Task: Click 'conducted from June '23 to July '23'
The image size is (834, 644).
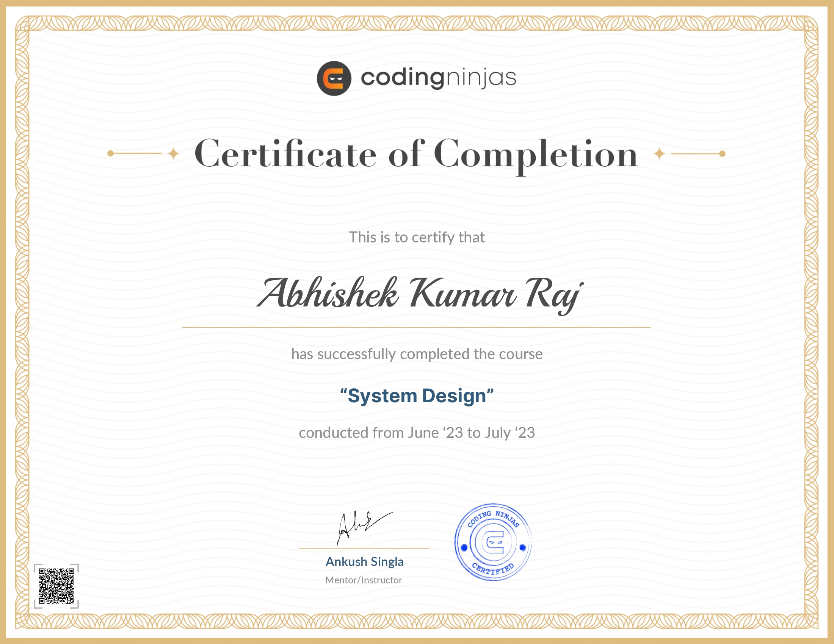Action: (x=417, y=433)
